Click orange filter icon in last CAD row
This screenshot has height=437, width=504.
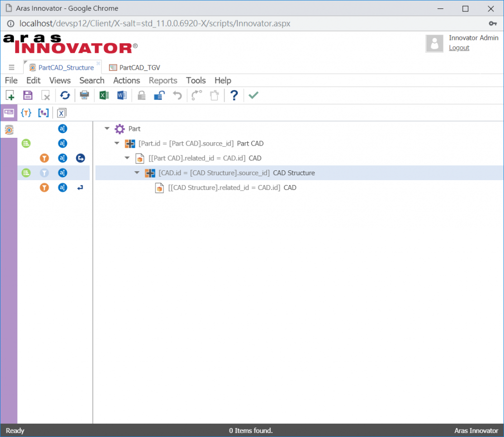point(44,187)
